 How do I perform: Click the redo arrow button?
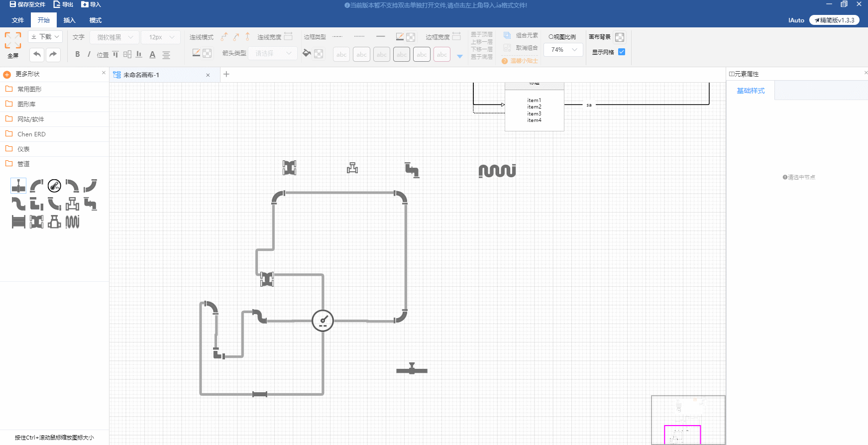tap(53, 54)
